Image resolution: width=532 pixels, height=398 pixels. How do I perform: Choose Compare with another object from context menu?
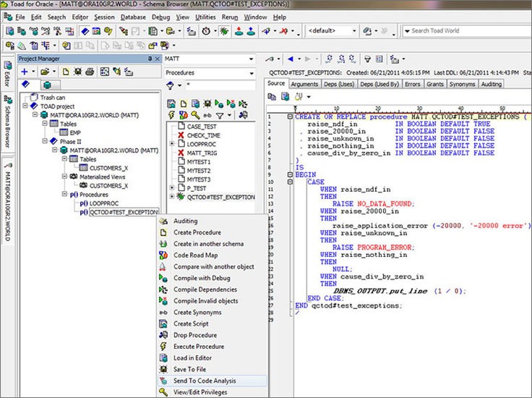click(213, 266)
